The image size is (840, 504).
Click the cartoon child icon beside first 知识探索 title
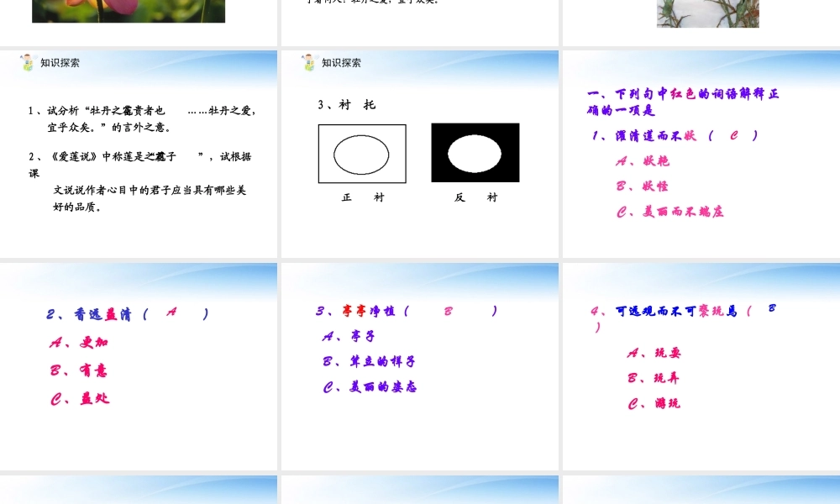coord(28,62)
